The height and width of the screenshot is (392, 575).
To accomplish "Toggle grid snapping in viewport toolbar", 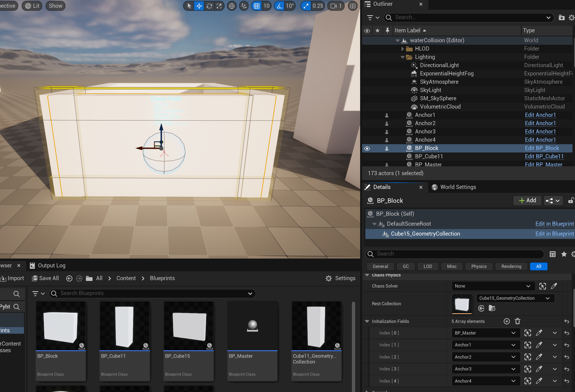I will pos(257,6).
